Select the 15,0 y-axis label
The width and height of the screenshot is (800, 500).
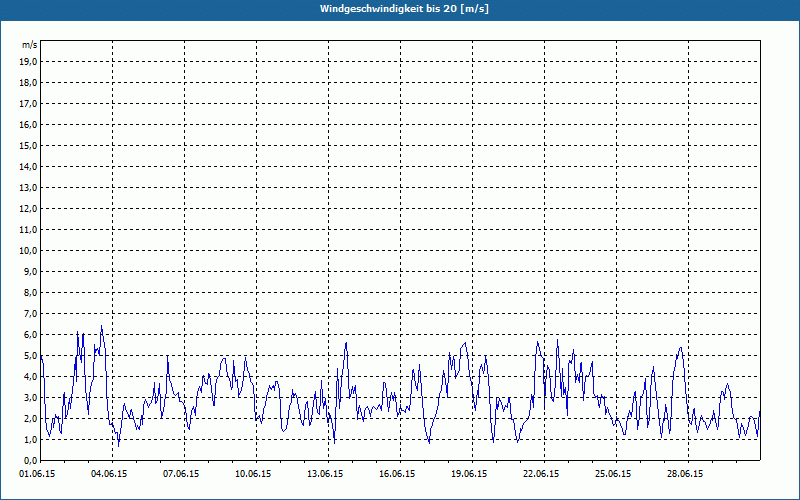coord(28,145)
